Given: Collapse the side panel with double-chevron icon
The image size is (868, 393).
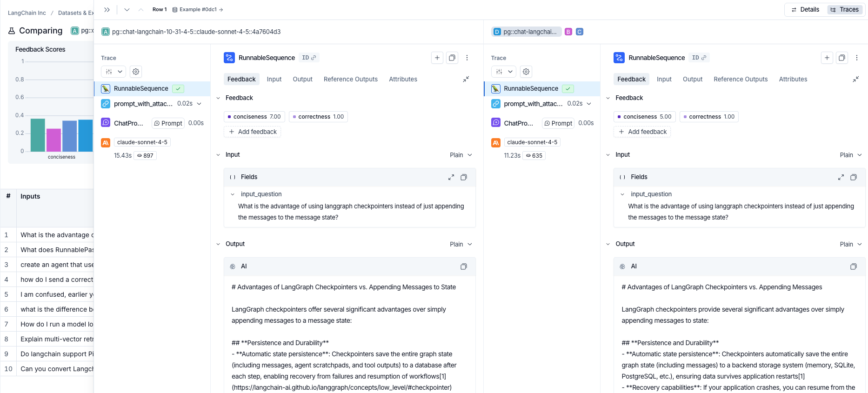Looking at the screenshot, I should tap(107, 9).
